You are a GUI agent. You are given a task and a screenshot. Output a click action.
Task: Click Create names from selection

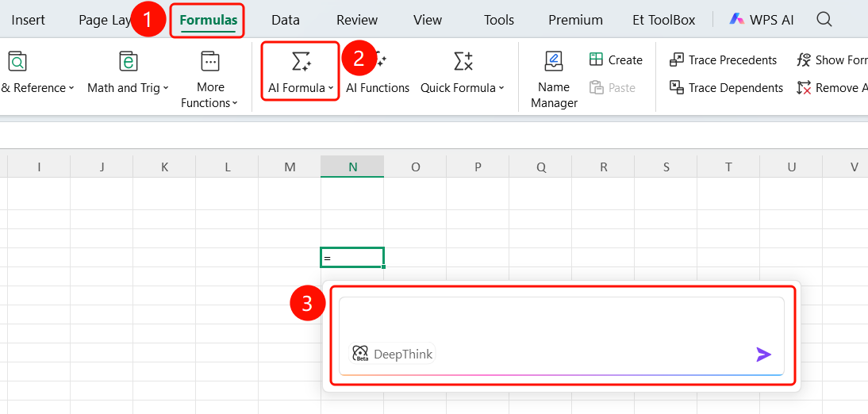coord(616,59)
